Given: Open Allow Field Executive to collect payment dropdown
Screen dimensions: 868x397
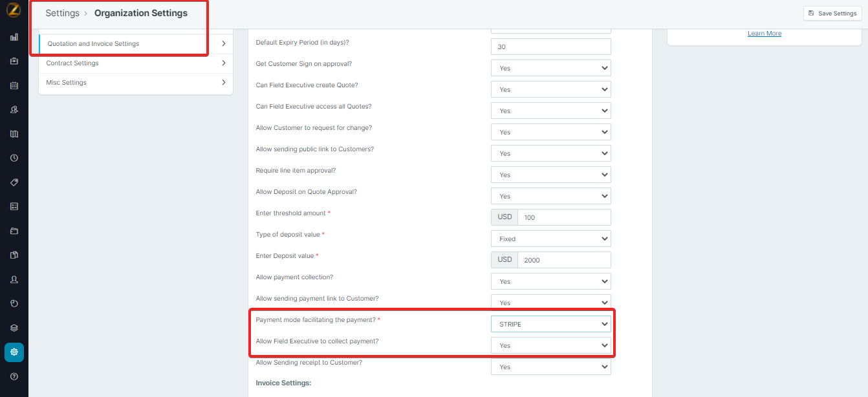Looking at the screenshot, I should (550, 345).
